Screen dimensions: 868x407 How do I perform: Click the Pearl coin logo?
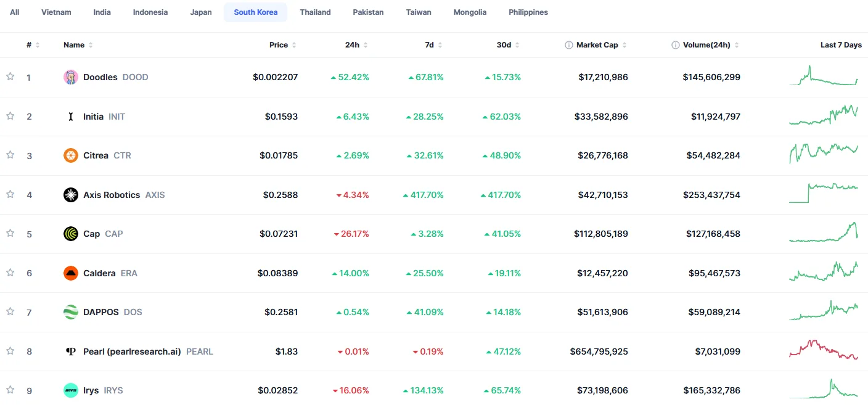click(71, 351)
